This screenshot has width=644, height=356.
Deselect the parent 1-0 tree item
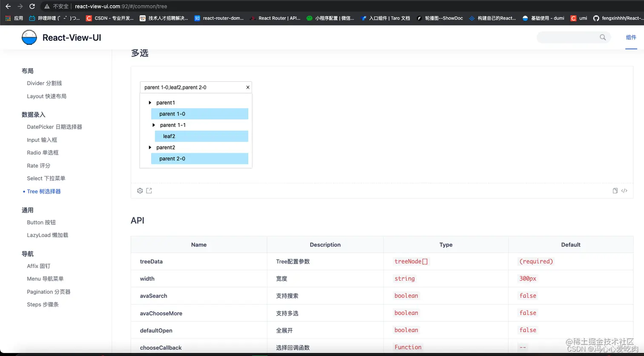tap(200, 114)
